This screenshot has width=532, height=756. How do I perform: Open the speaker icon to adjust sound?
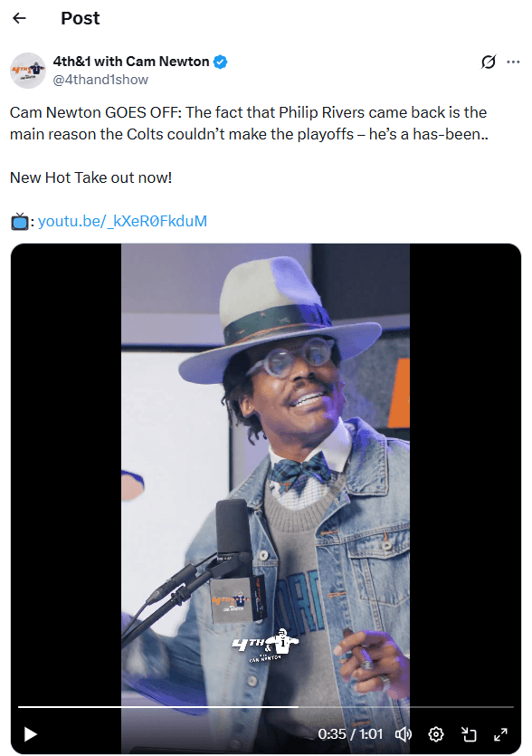(x=404, y=734)
